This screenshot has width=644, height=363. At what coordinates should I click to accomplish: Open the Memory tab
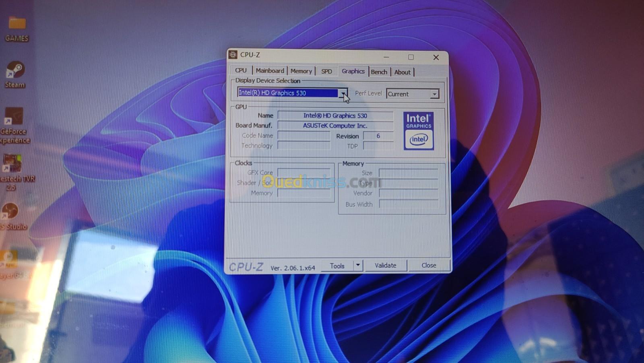pyautogui.click(x=301, y=71)
